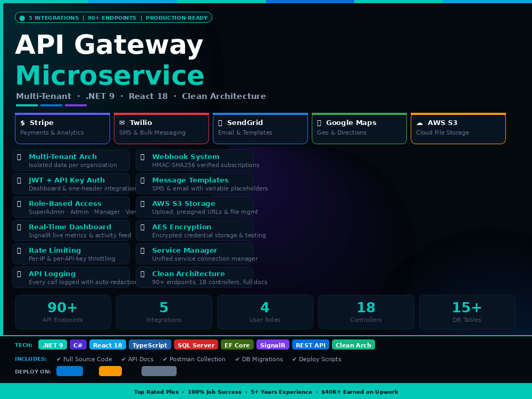Click the SQL Server tech badge

(x=196, y=345)
